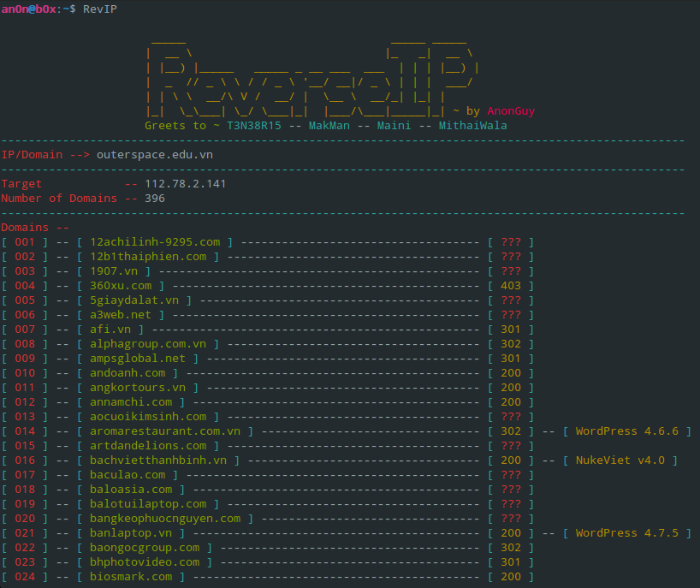Click the 403 status for 360xu.com
Viewport: 700px width, 588px height.
511,286
